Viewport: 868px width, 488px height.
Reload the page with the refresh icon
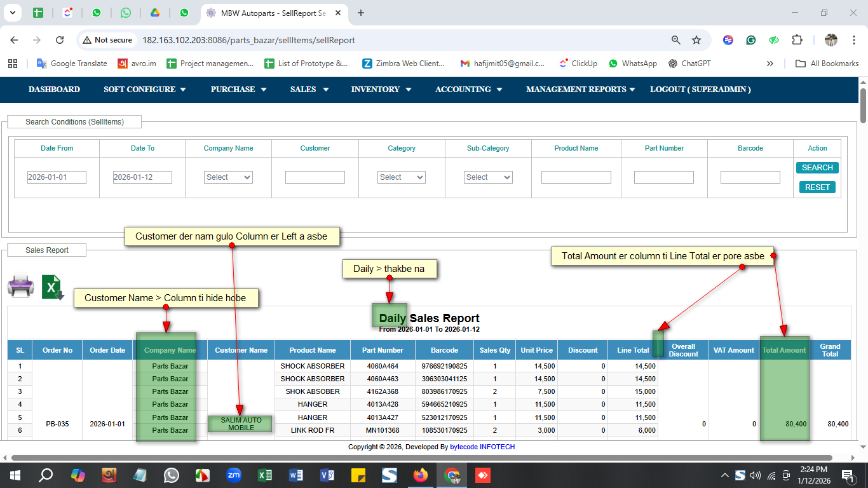click(60, 40)
